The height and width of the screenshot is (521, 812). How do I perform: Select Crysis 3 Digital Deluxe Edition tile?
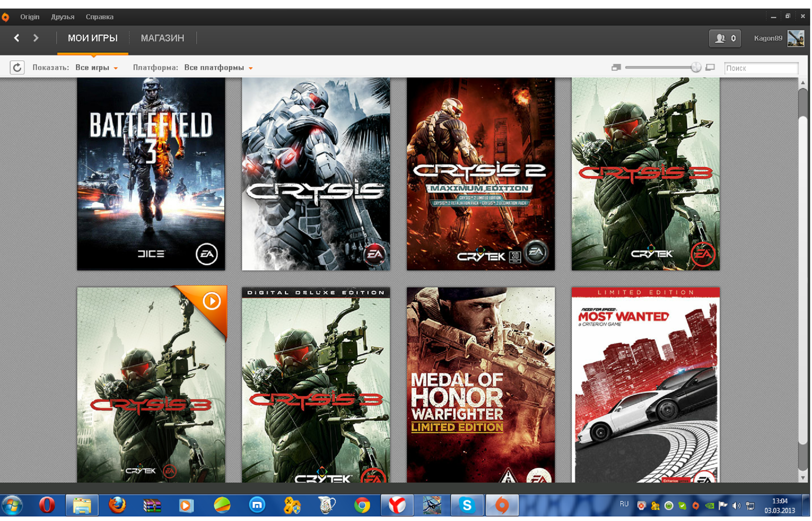point(316,384)
